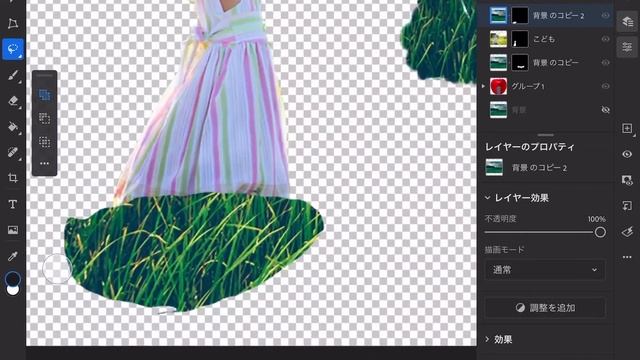Select the こども layer thumbnail
The image size is (640, 360).
click(x=498, y=39)
